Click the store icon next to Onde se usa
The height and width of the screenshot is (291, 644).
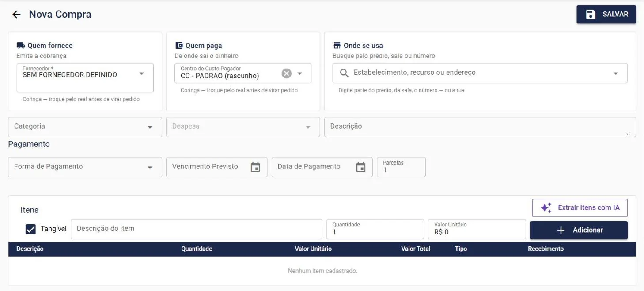click(x=337, y=46)
